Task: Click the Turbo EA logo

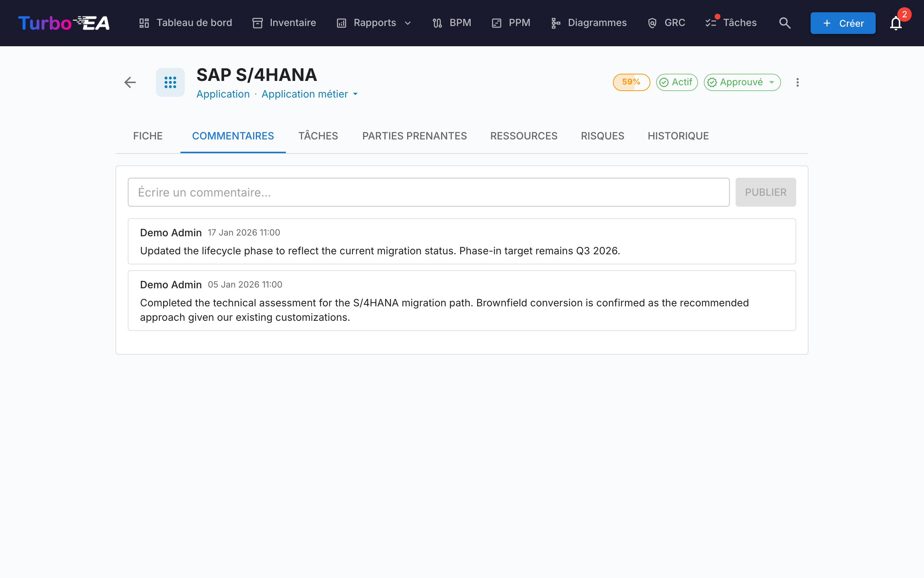Action: pyautogui.click(x=64, y=23)
